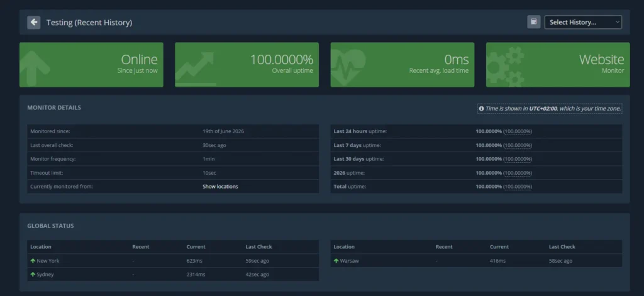Click the Last Check header above Warsaw row

[x=562, y=247]
